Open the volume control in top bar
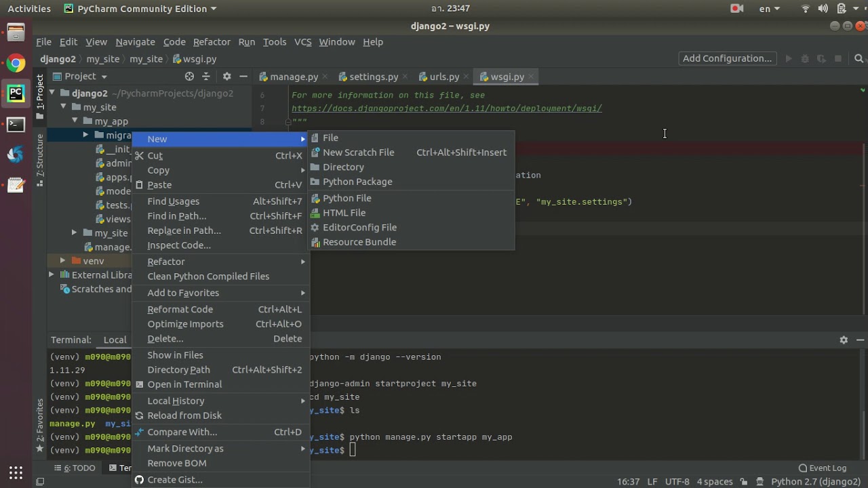Screen dimensions: 868x488 pyautogui.click(x=823, y=9)
